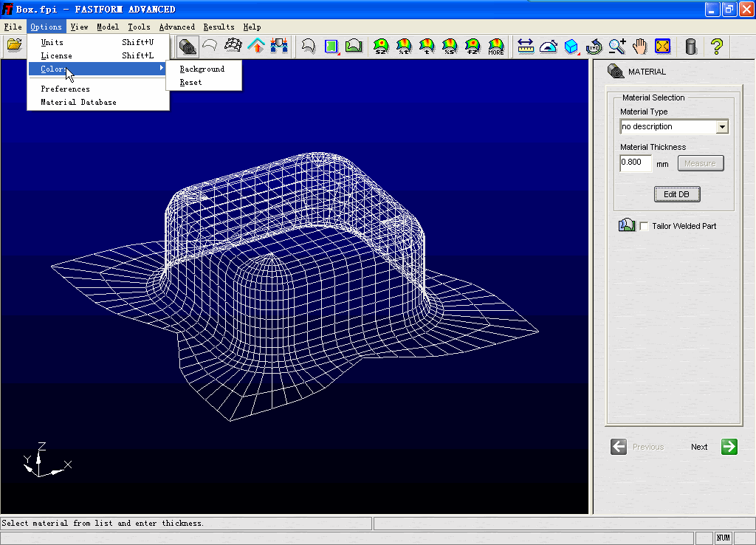Viewport: 756px width, 545px height.
Task: Click the open file folder icon
Action: (15, 46)
